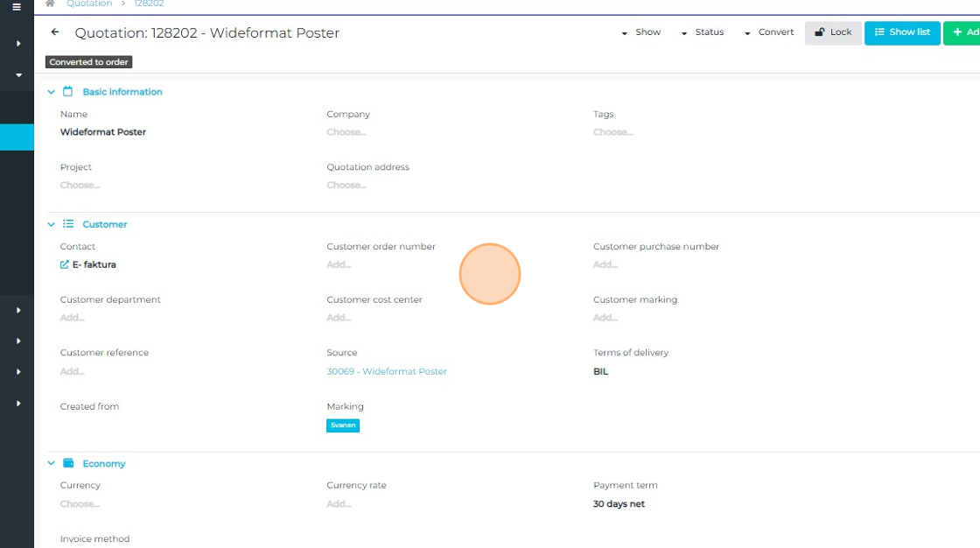This screenshot has height=548, width=980.
Task: Open the Show dropdown menu
Action: pos(640,32)
